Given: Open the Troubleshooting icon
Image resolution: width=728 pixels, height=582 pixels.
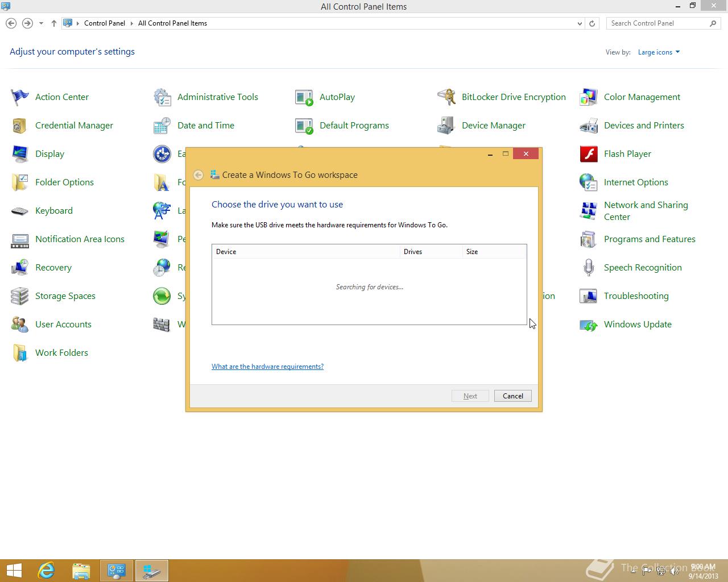Looking at the screenshot, I should click(x=589, y=296).
